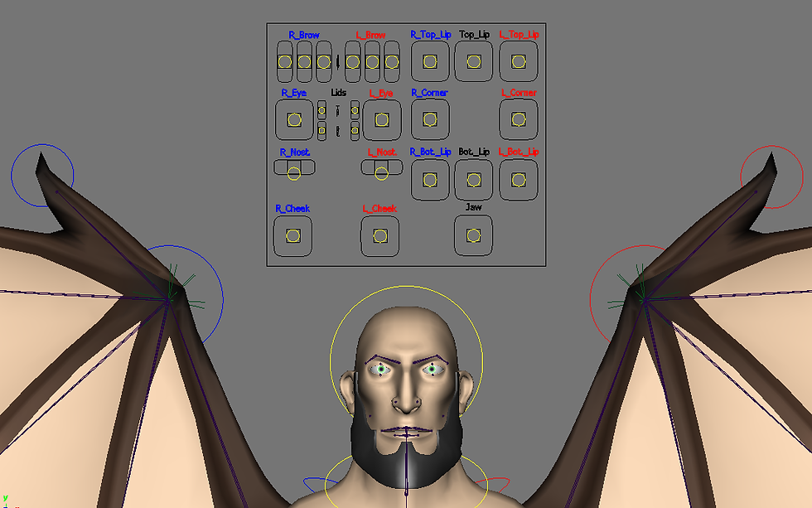This screenshot has width=812, height=508.
Task: Select the middle L_Brow slider control
Action: point(372,62)
